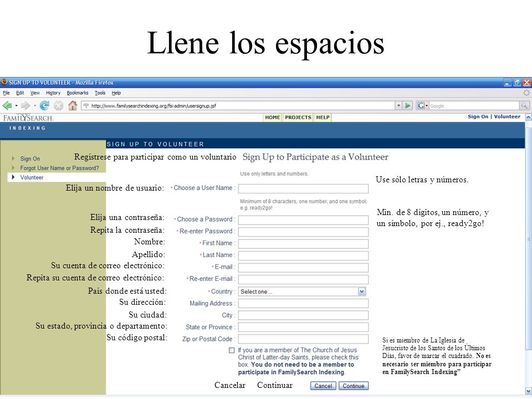Open the Back button history arrow

click(16, 105)
